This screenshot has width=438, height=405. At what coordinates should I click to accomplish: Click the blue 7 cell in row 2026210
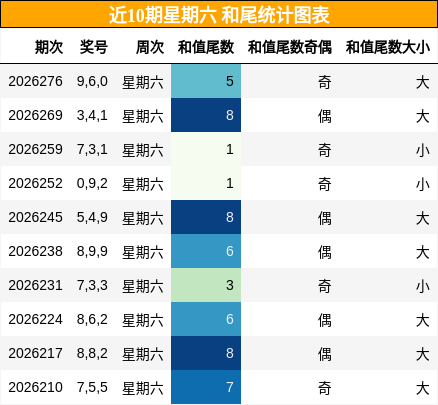tap(206, 387)
